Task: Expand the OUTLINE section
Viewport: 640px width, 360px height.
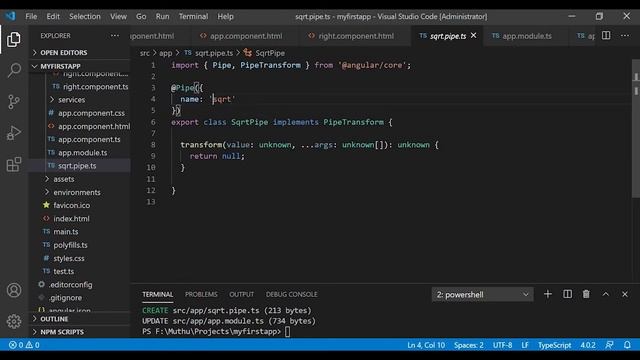Action: [x=80, y=319]
